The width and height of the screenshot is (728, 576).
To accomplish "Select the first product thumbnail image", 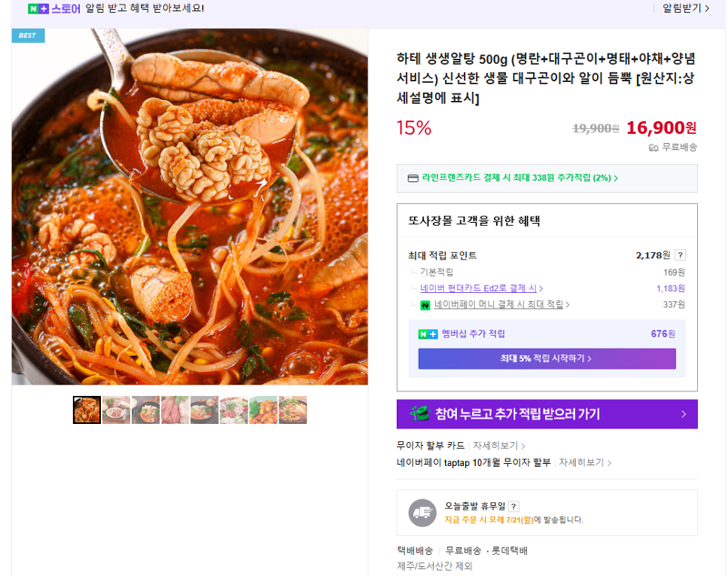I will point(86,409).
